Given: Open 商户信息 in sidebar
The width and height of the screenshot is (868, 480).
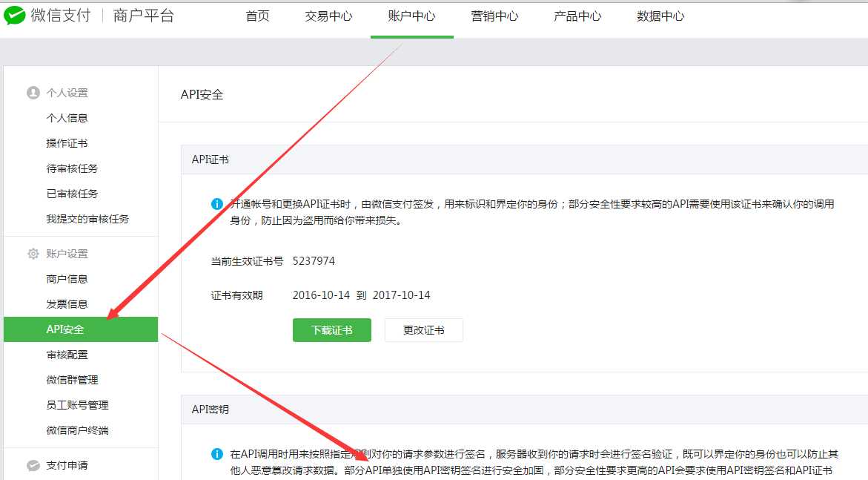Looking at the screenshot, I should [67, 279].
